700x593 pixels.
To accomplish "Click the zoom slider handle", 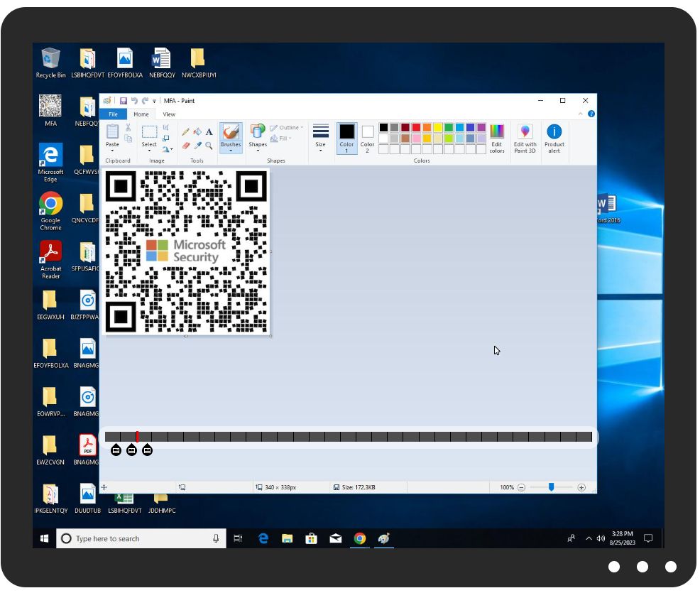I will point(552,488).
